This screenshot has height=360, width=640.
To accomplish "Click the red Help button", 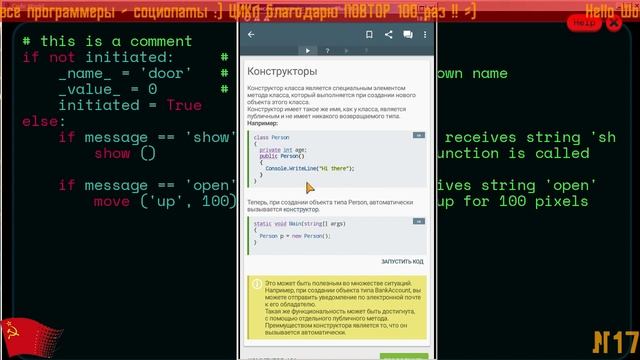I will (584, 23).
